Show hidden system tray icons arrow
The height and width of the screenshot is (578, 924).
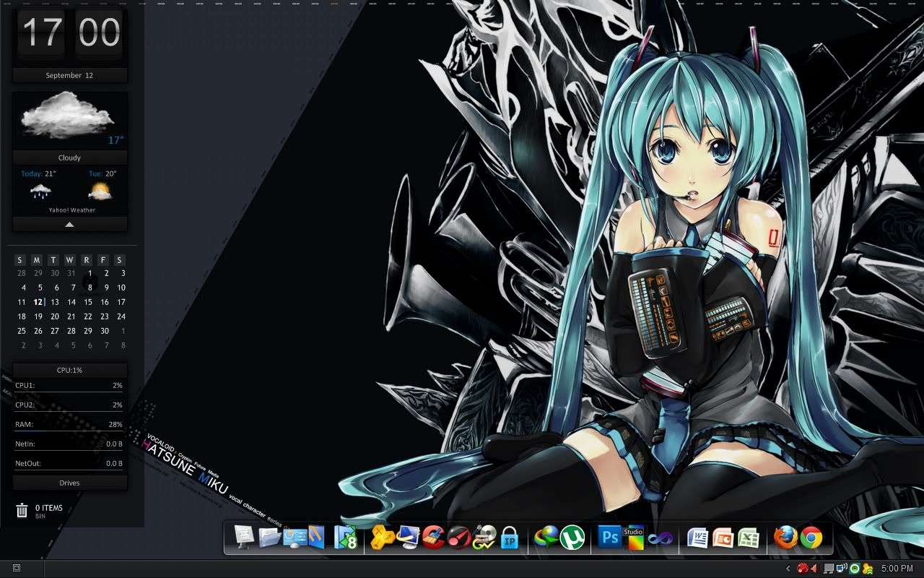788,569
